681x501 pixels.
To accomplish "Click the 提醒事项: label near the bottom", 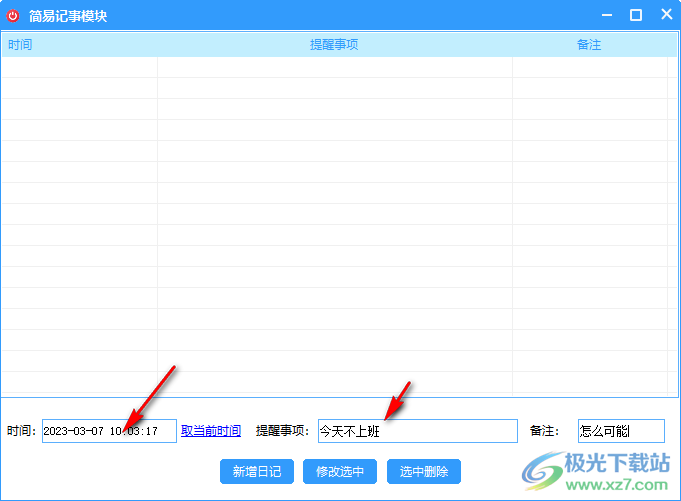I will pyautogui.click(x=283, y=431).
